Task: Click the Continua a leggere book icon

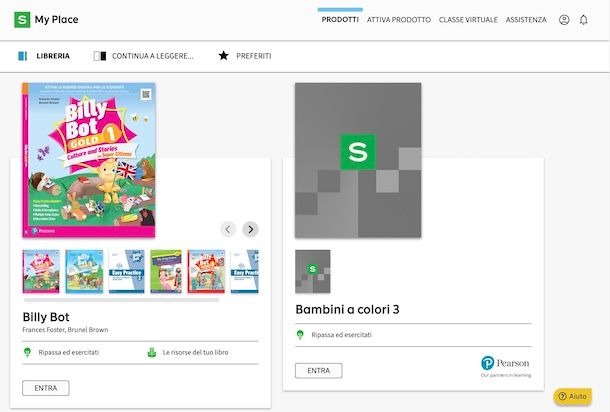Action: click(x=100, y=56)
